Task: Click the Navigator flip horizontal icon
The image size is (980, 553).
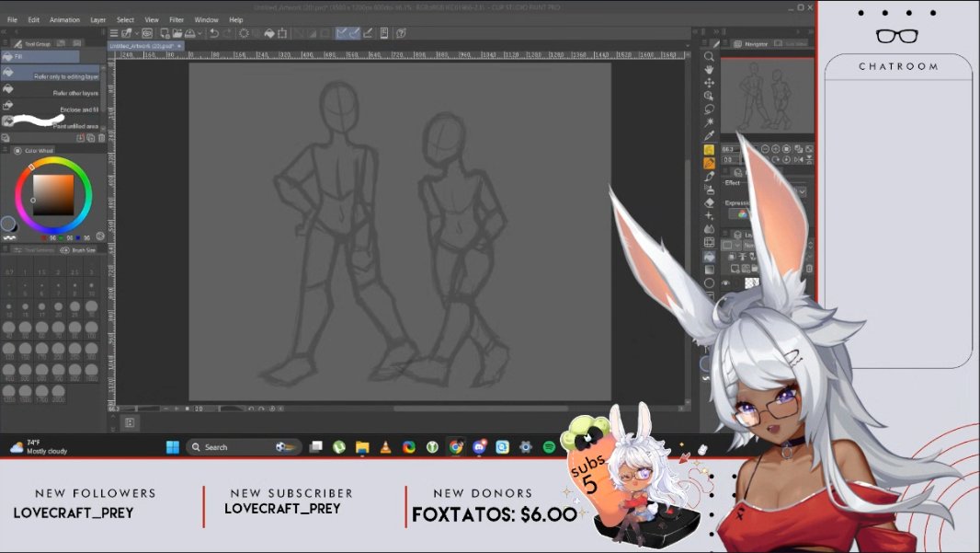Action: pyautogui.click(x=798, y=159)
